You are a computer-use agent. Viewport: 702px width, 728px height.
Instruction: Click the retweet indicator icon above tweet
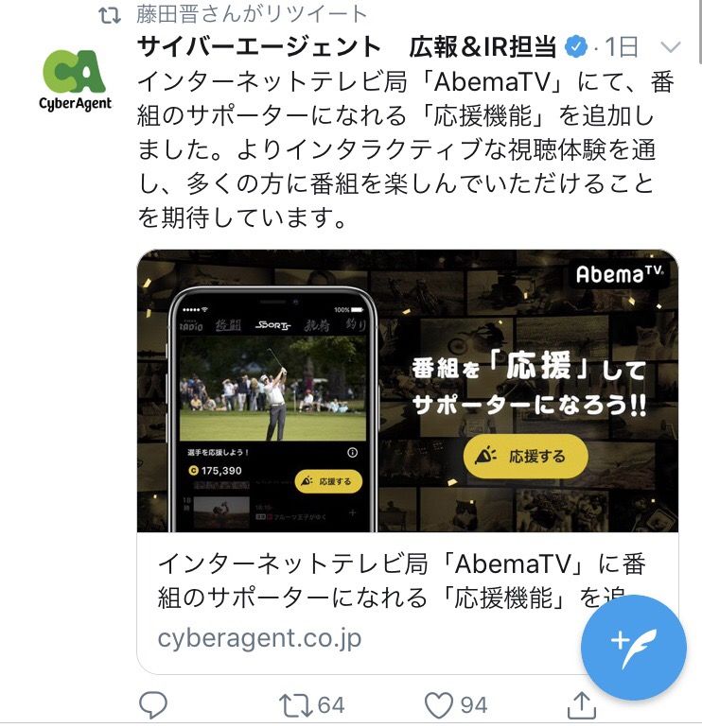pos(110,15)
